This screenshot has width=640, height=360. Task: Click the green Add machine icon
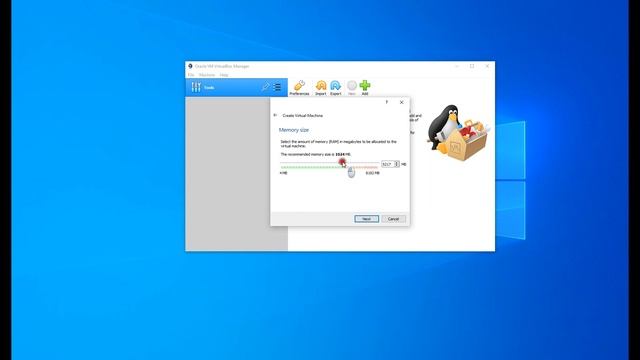pyautogui.click(x=365, y=88)
